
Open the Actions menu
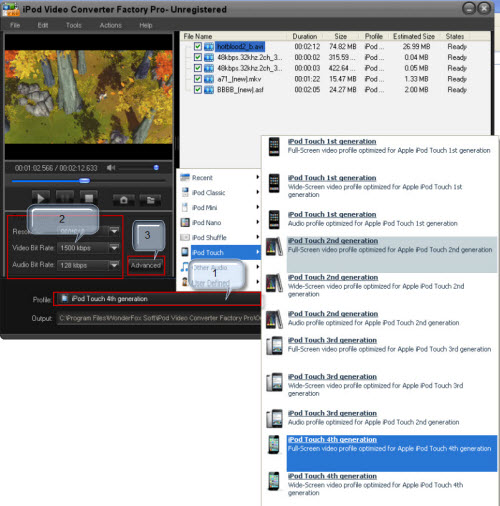111,25
